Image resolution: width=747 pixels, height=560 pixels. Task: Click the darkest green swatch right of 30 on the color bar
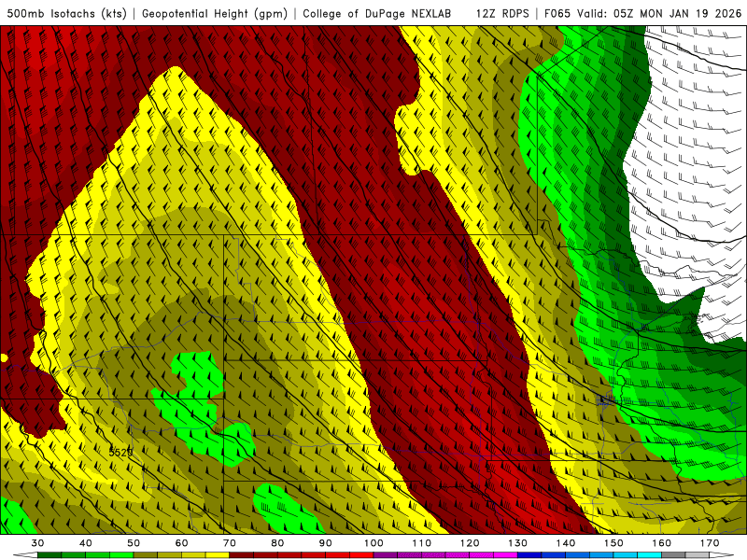[x=49, y=555]
